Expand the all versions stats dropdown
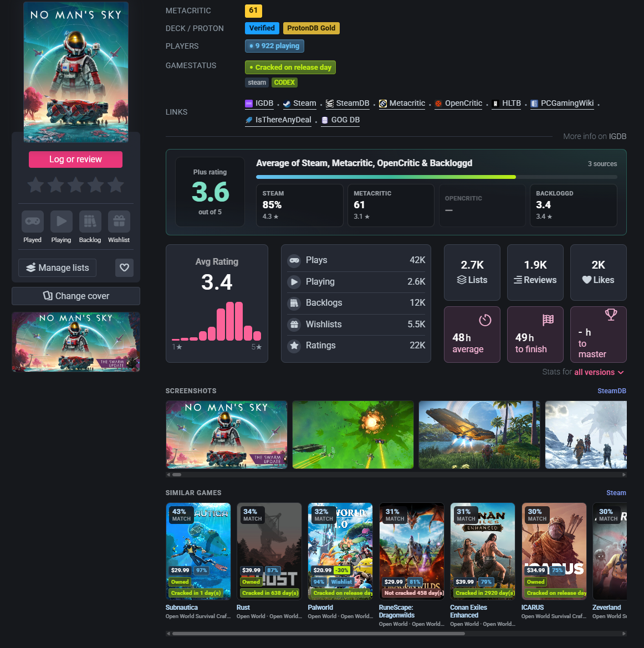This screenshot has width=644, height=648. pos(599,372)
